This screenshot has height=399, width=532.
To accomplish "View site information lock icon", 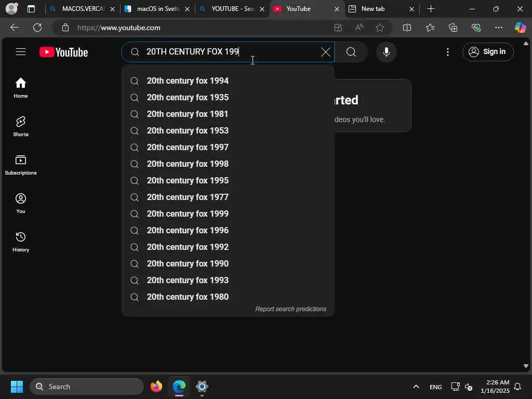I will tap(65, 28).
